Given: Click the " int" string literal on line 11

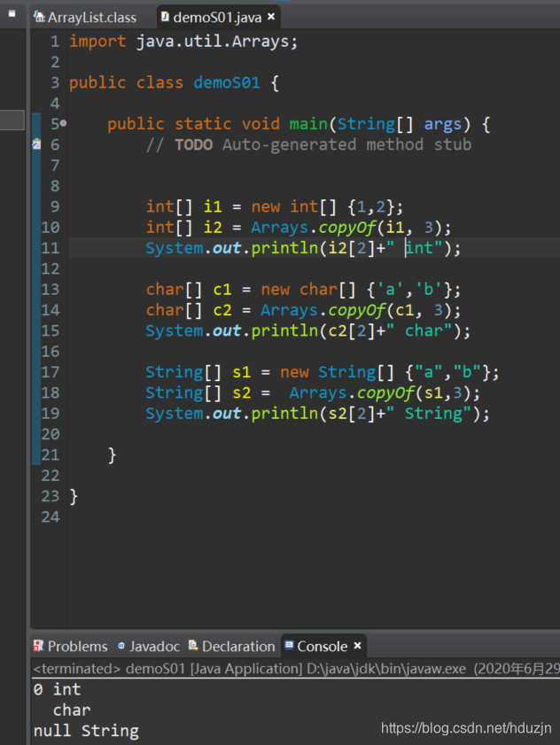Looking at the screenshot, I should (x=414, y=248).
